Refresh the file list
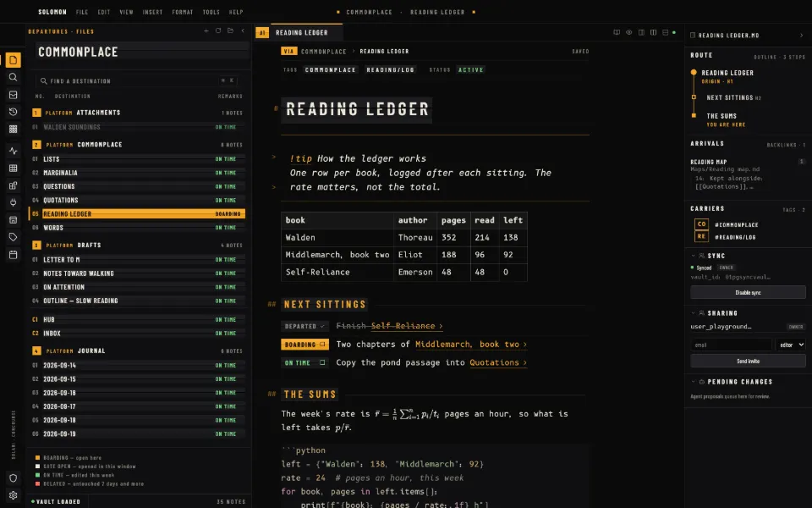This screenshot has height=508, width=812. pyautogui.click(x=218, y=31)
